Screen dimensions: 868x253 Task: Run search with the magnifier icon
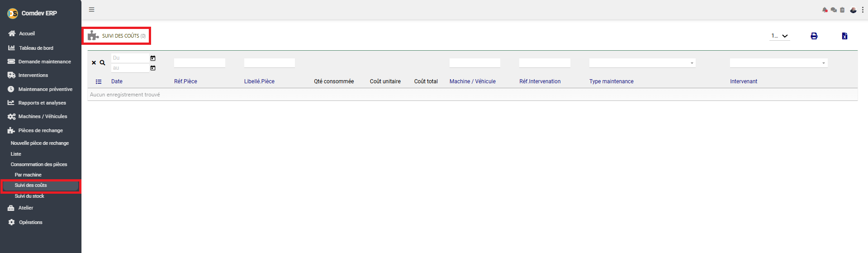103,63
